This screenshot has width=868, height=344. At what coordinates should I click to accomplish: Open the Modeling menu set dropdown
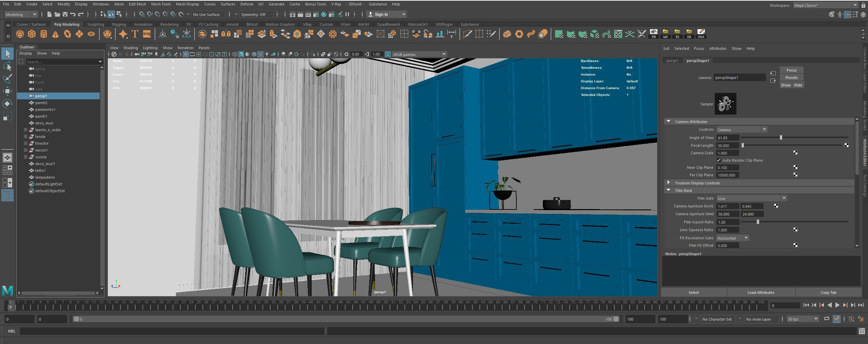[21, 14]
